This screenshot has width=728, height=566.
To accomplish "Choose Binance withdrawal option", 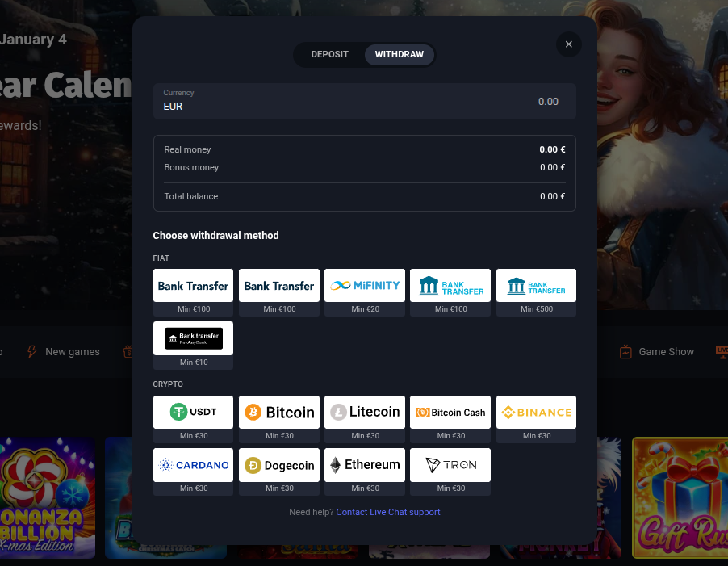I will point(536,413).
